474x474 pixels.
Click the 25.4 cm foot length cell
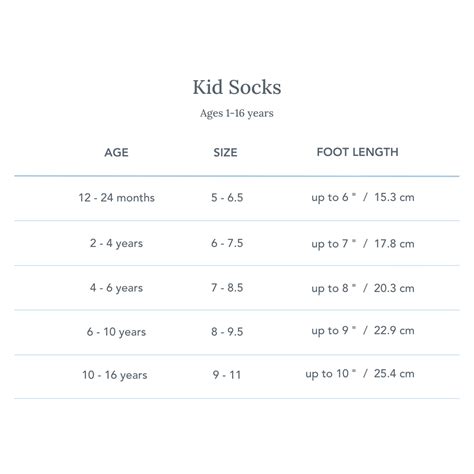(360, 374)
